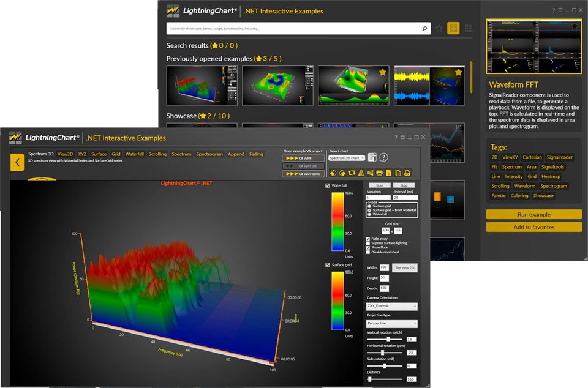Click Waterfall tag in front window header
588x388 pixels.
[135, 154]
